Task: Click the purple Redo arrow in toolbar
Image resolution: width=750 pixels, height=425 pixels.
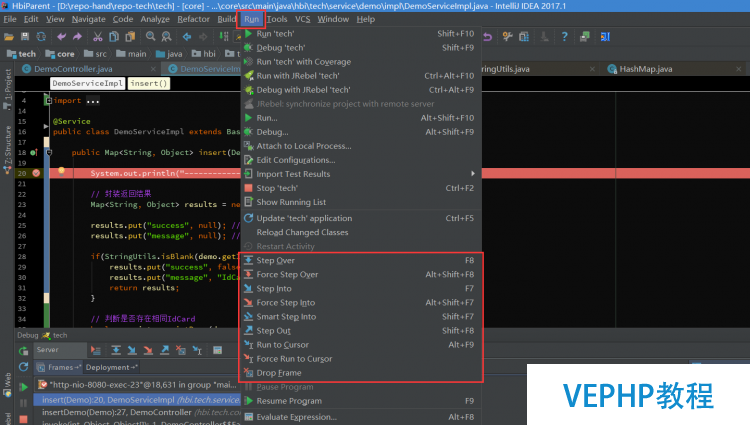Action: click(77, 37)
